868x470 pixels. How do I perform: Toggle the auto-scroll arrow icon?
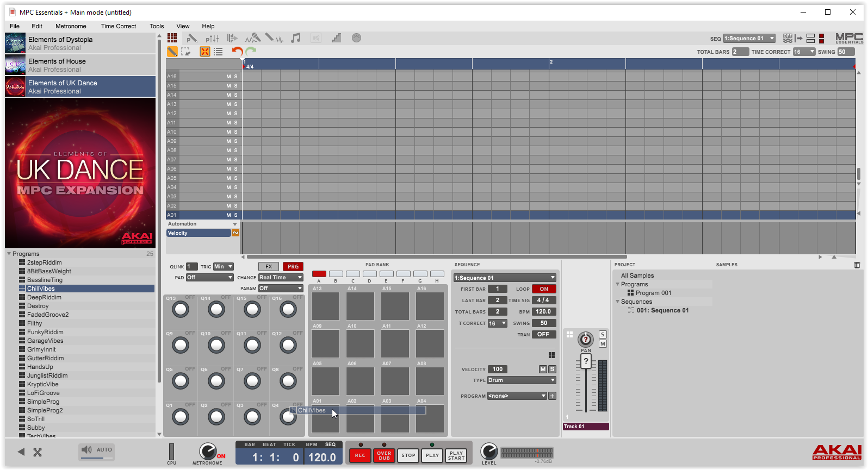point(798,38)
